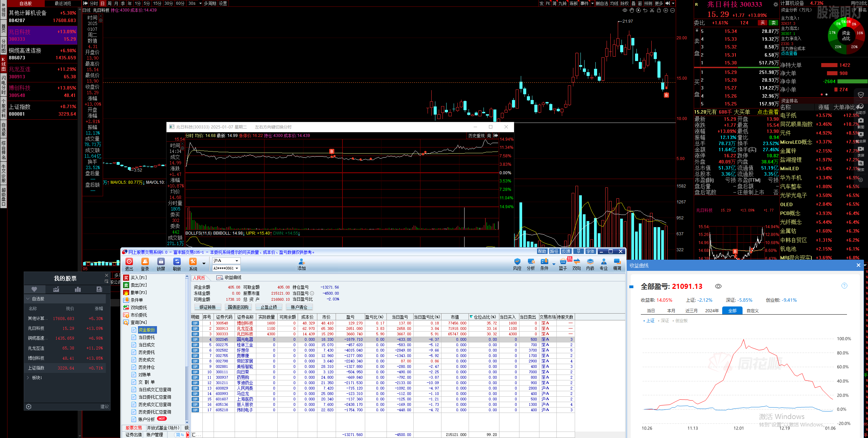Toggle 深证 series in profit curve legend

click(663, 321)
